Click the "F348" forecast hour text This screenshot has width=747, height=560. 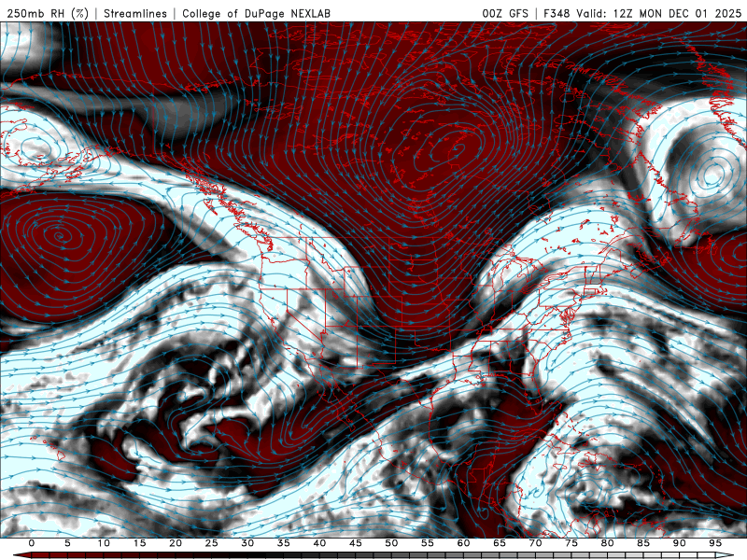557,13
